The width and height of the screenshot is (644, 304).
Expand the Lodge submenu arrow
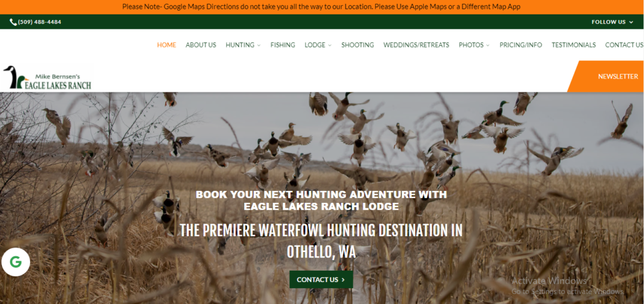point(330,46)
